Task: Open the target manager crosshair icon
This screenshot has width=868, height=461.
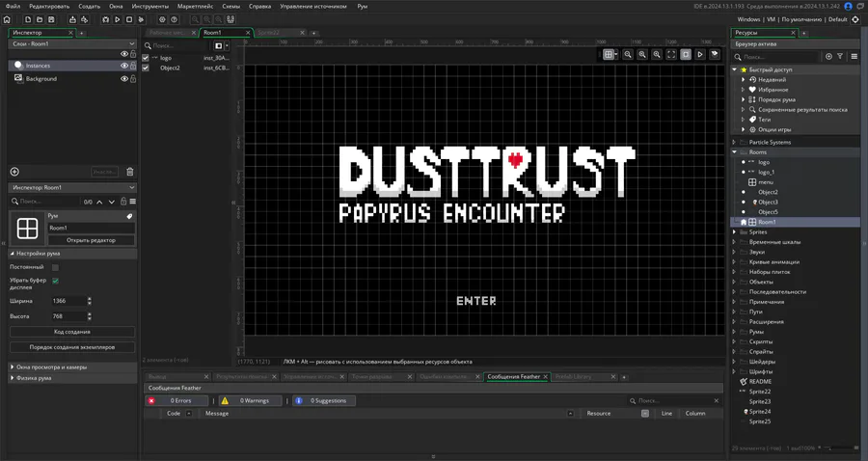Action: click(855, 19)
